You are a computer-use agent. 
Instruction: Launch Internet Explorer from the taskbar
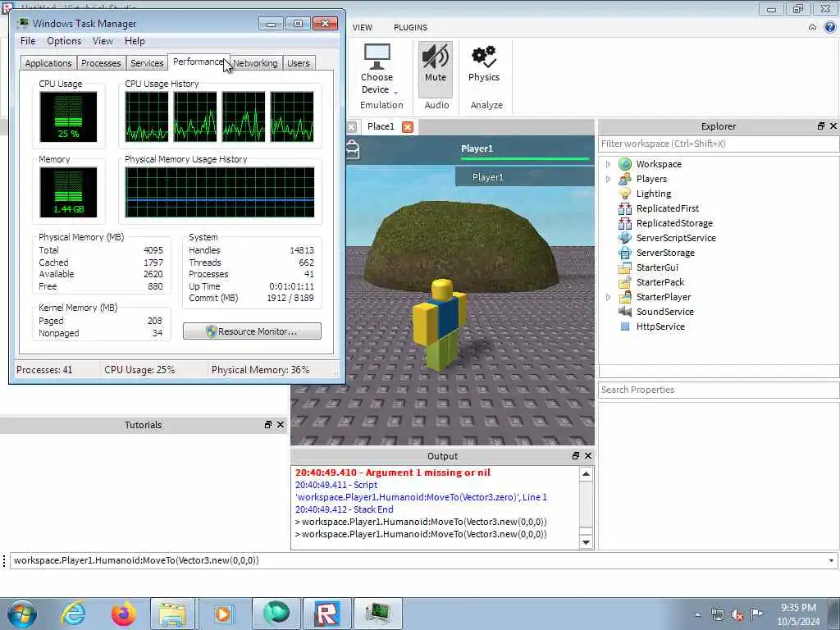coord(73,614)
